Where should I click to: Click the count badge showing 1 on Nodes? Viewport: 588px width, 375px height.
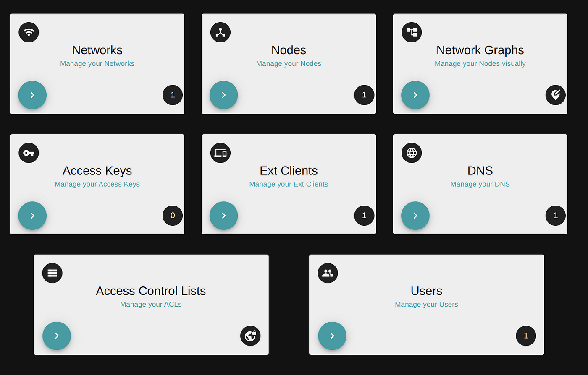[x=364, y=95]
